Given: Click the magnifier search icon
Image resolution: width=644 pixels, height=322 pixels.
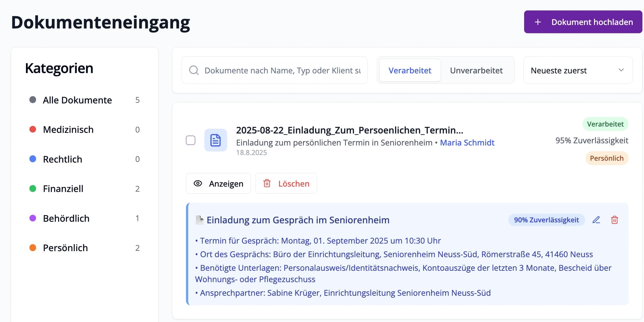Looking at the screenshot, I should [x=194, y=70].
